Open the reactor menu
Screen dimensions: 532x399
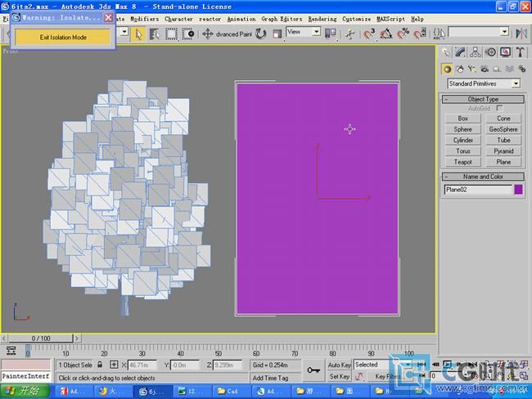(210, 19)
